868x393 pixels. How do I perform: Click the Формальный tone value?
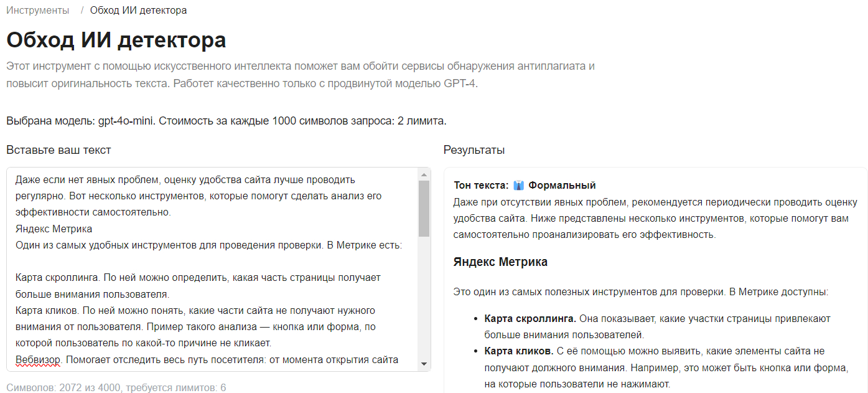point(562,186)
